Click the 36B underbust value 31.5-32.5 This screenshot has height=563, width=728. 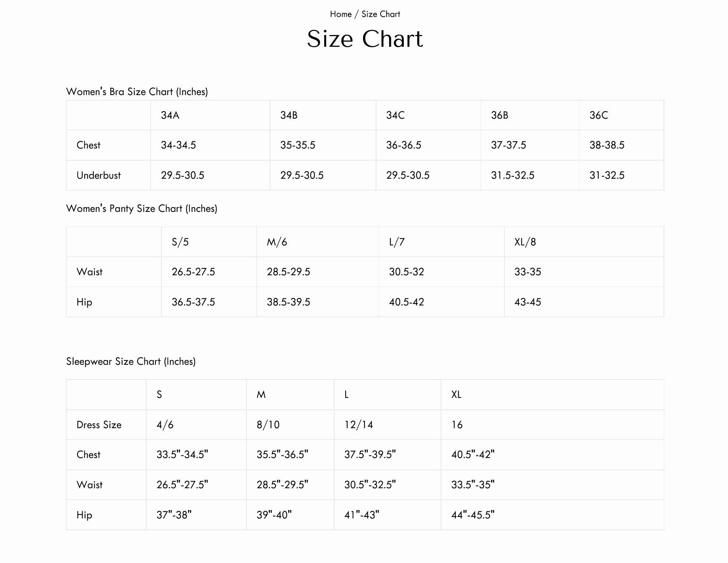click(512, 175)
